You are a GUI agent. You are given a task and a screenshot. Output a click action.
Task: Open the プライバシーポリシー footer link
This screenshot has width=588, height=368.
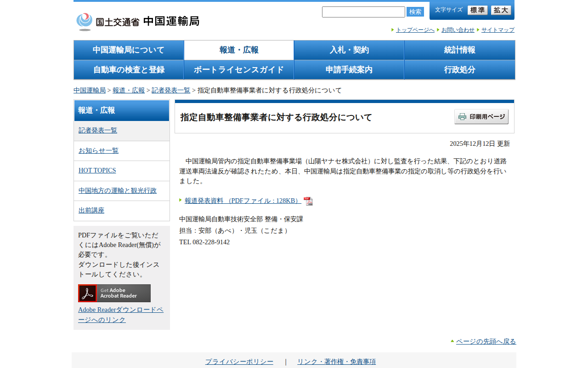coord(239,362)
